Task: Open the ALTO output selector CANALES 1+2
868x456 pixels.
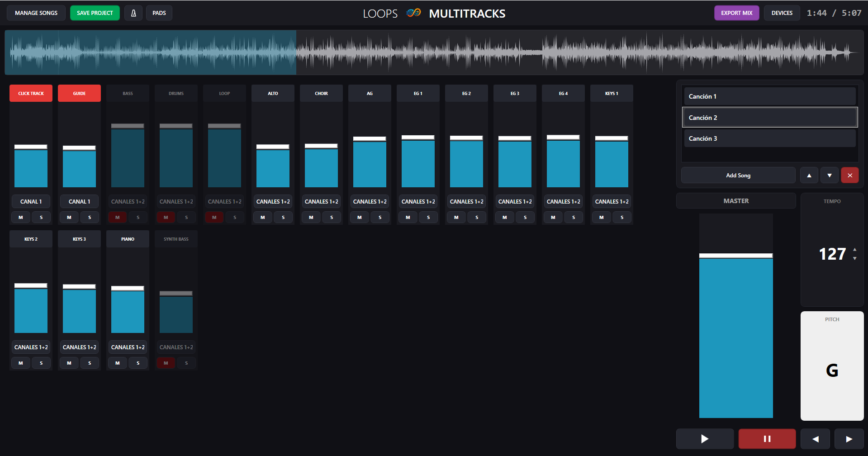Action: pyautogui.click(x=273, y=202)
